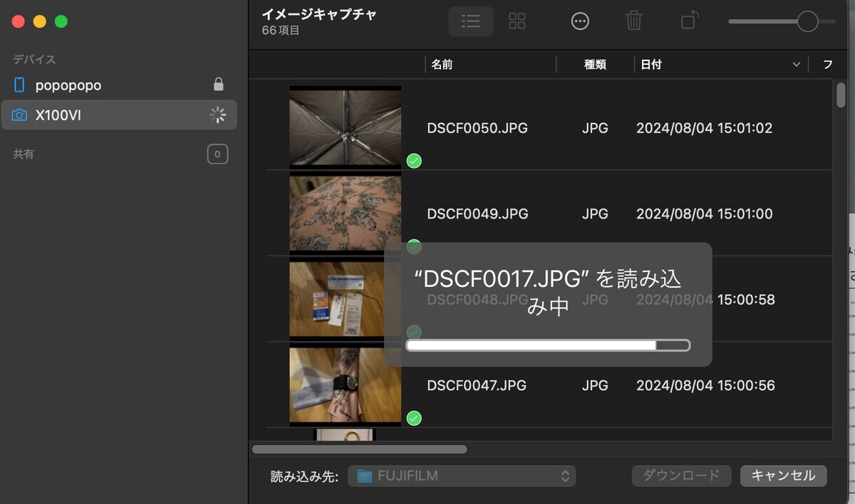Click the green checkmark on DSCF0047.JPG
Screen dimensions: 855x504
[x=414, y=418]
